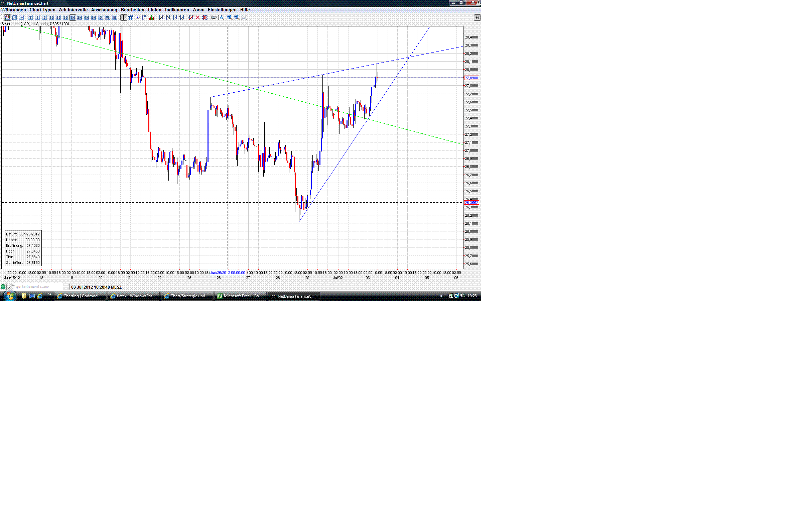The width and height of the screenshot is (812, 508).
Task: Select the 4H time interval toggle
Action: tap(87, 17)
